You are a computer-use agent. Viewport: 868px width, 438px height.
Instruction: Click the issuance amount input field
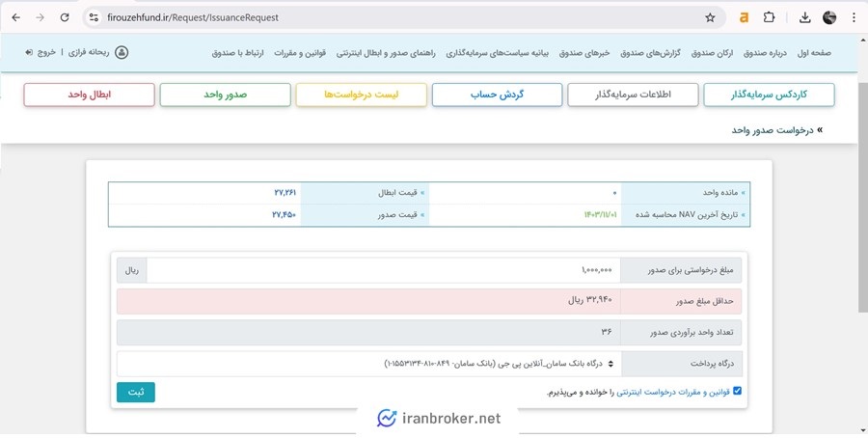[x=383, y=270]
